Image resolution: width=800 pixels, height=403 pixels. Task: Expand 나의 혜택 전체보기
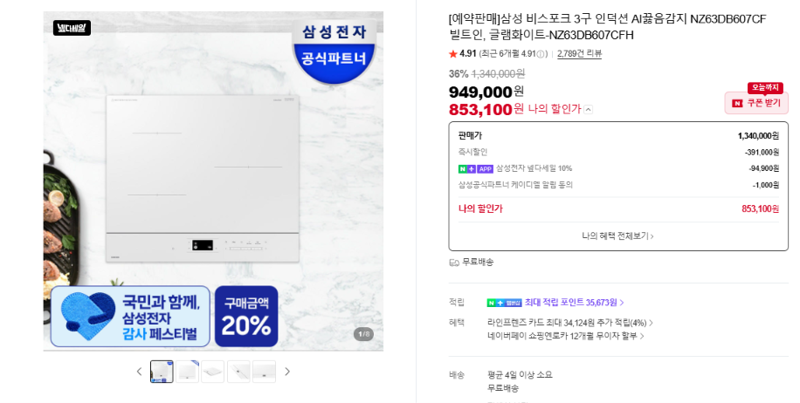point(618,236)
